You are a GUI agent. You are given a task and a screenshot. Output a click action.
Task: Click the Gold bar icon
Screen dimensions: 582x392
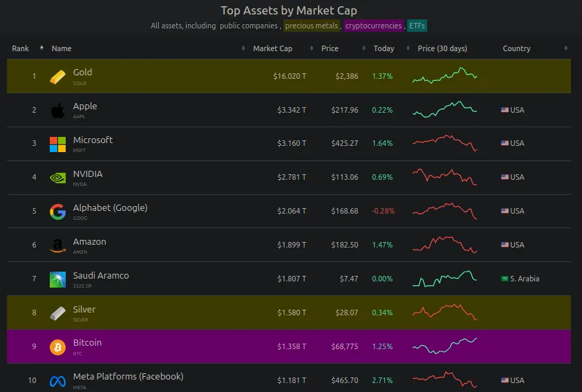58,76
